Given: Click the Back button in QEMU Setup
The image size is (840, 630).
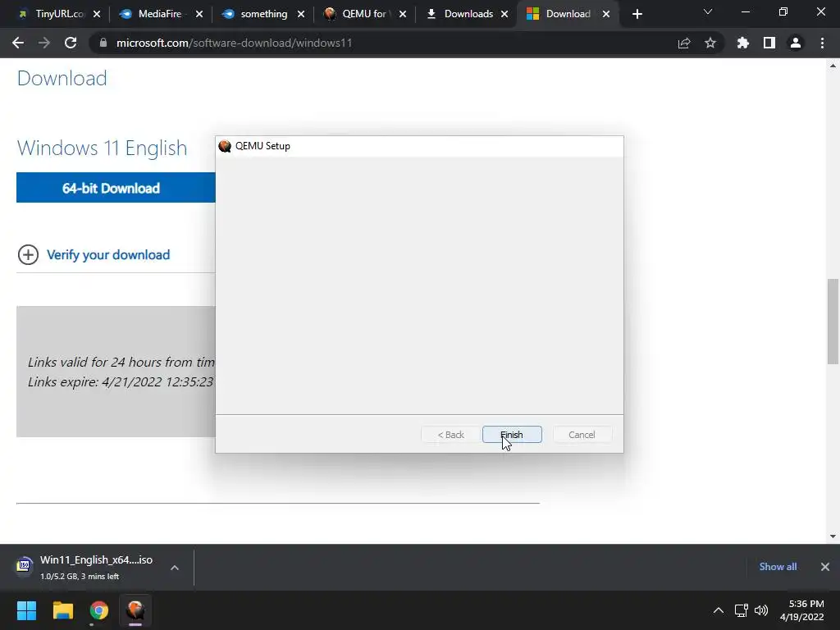Looking at the screenshot, I should 450,435.
